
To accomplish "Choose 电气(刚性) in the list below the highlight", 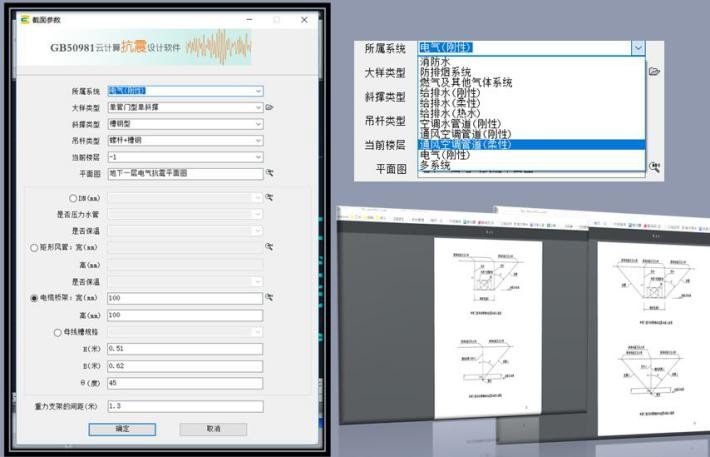I will coord(531,155).
